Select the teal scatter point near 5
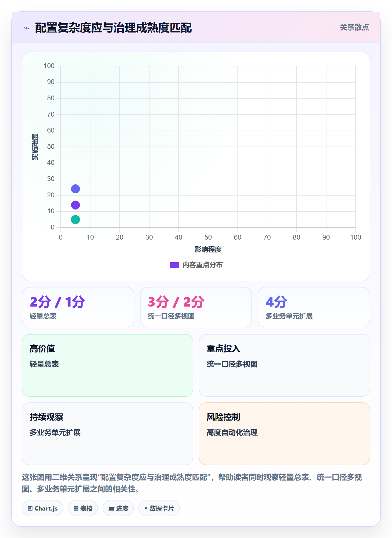The image size is (392, 538). point(75,220)
